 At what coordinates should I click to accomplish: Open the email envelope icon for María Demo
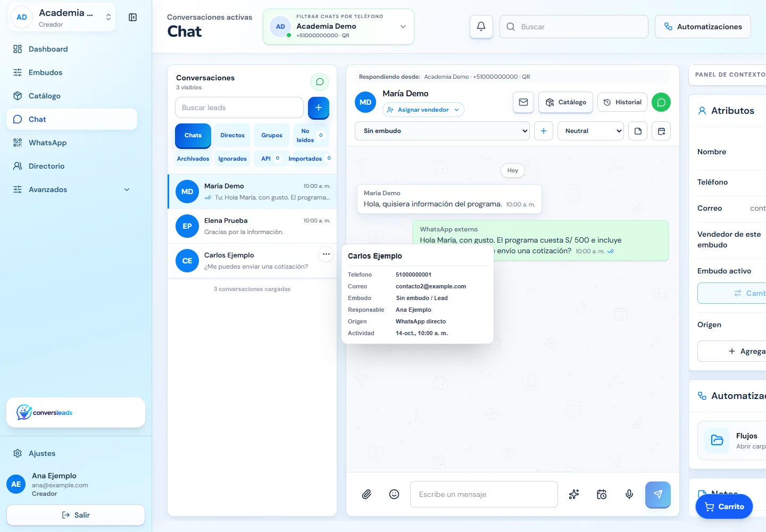point(523,102)
